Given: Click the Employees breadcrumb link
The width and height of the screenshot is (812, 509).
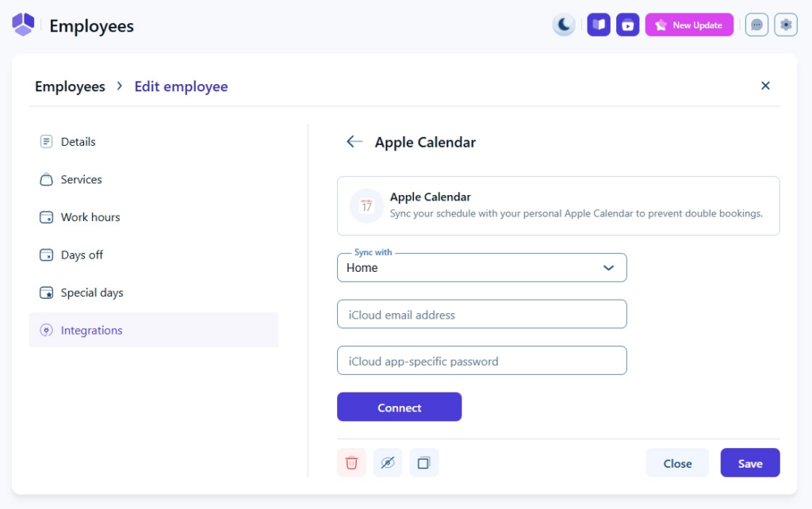Looking at the screenshot, I should click(70, 86).
